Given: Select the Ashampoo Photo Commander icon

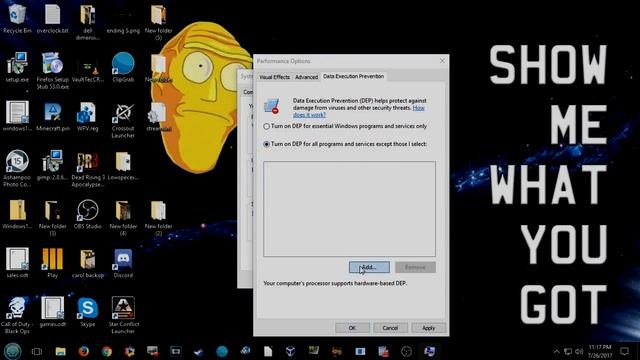Looking at the screenshot, I should point(17,169).
